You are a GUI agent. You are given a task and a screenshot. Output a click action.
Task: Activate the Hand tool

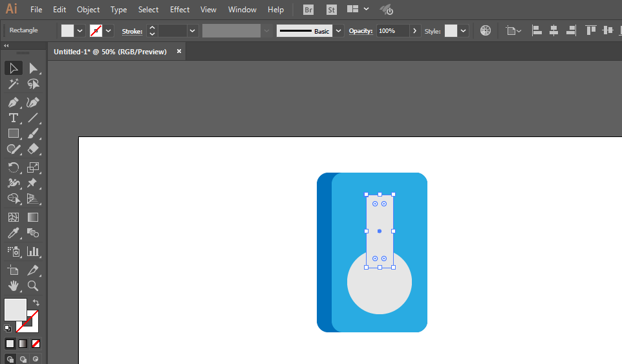pyautogui.click(x=14, y=286)
